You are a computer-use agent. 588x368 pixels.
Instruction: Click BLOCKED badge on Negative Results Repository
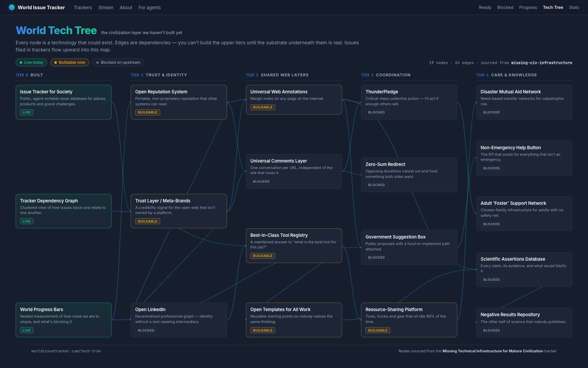pyautogui.click(x=492, y=331)
